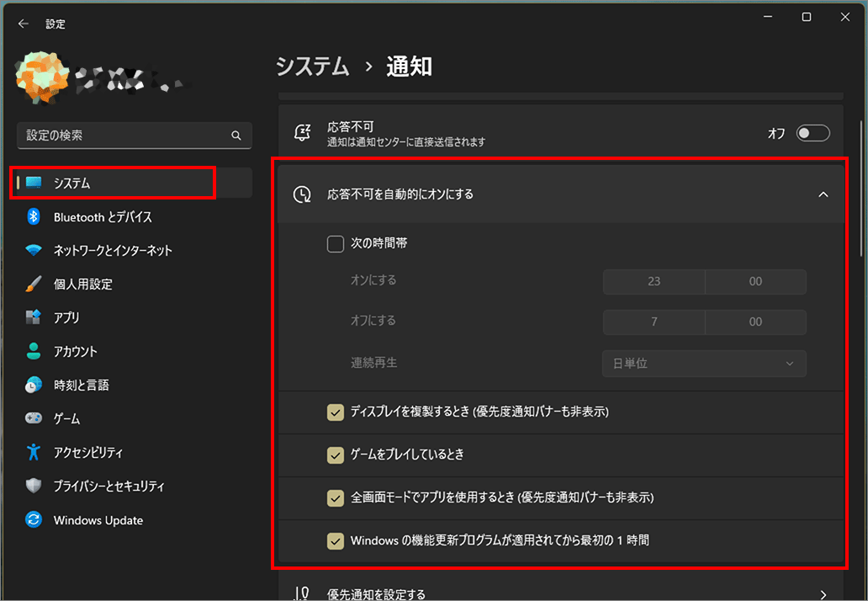Click the アプリ apps icon
The image size is (868, 601).
33,317
